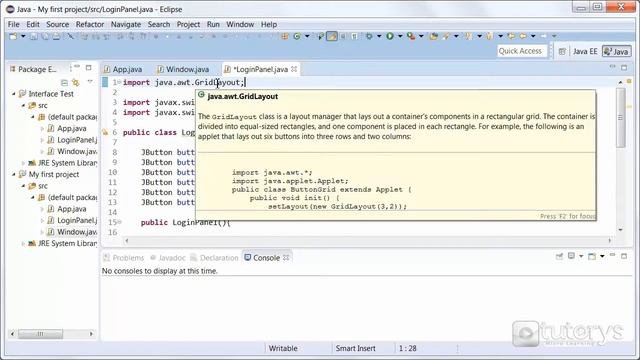This screenshot has height=360, width=640.
Task: Open the Source menu
Action: click(x=58, y=24)
